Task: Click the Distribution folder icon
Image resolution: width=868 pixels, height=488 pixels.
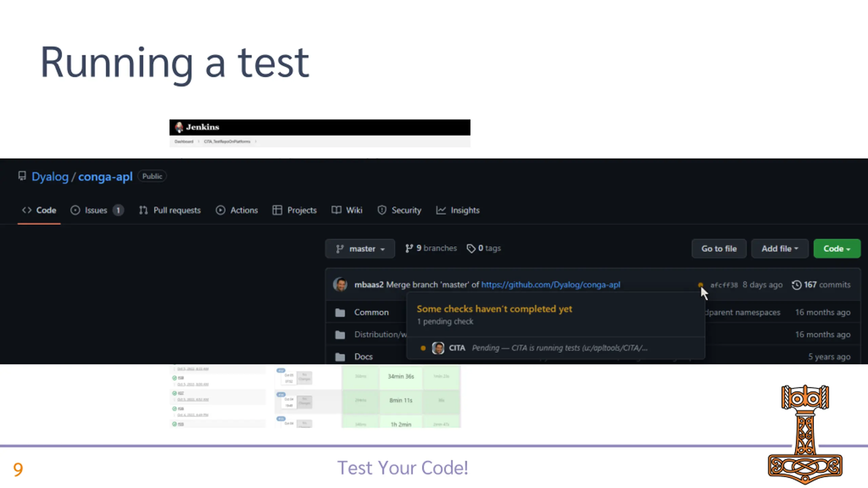Action: [340, 335]
